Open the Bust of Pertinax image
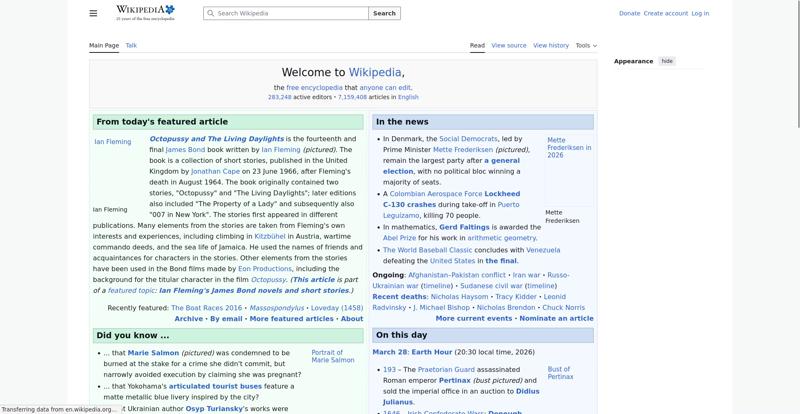Image resolution: width=800 pixels, height=414 pixels. 560,373
